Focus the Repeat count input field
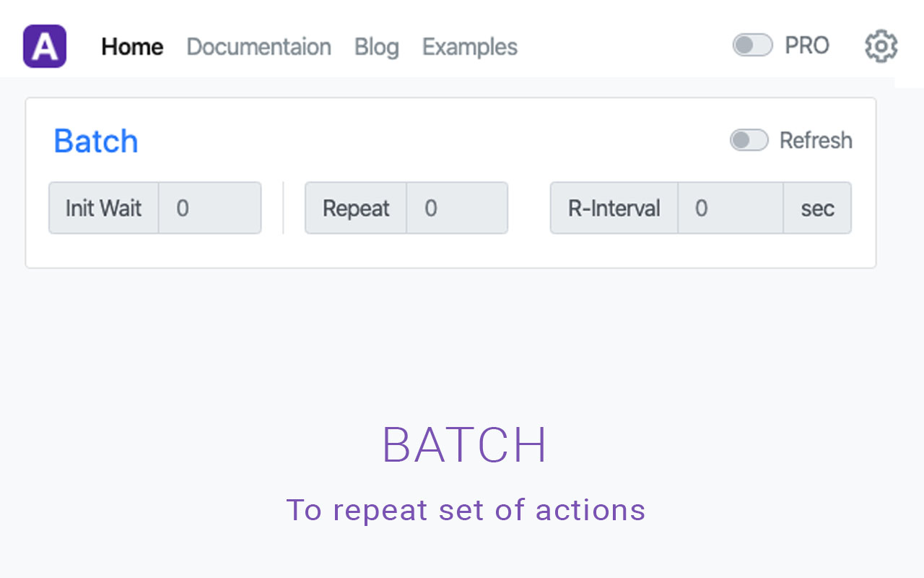 coord(456,208)
